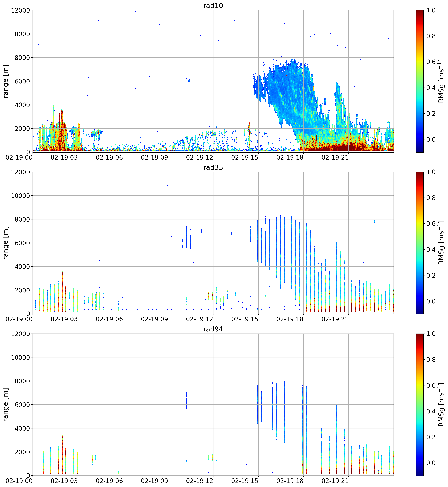Click the rad10 panel's "range [m]" axis label

[x=6, y=81]
